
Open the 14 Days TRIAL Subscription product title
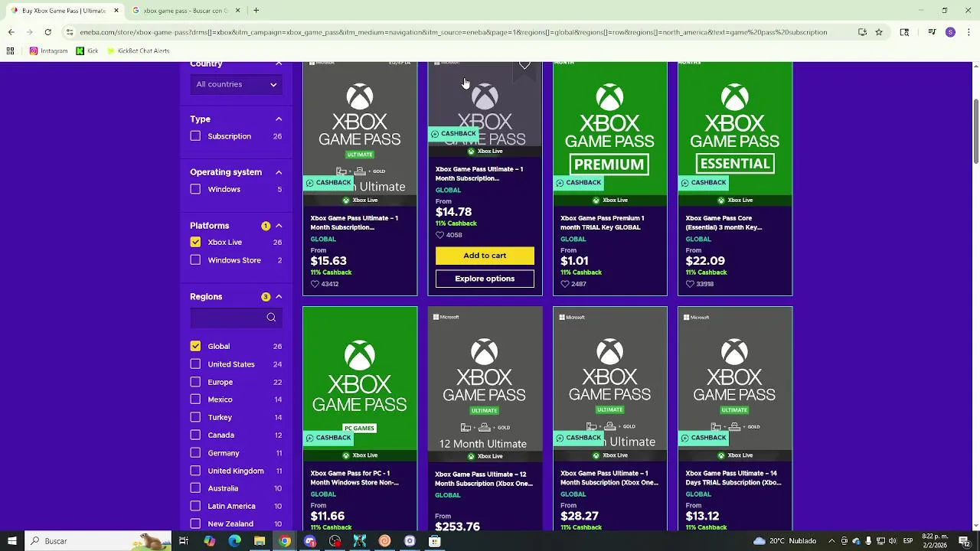[x=734, y=478]
